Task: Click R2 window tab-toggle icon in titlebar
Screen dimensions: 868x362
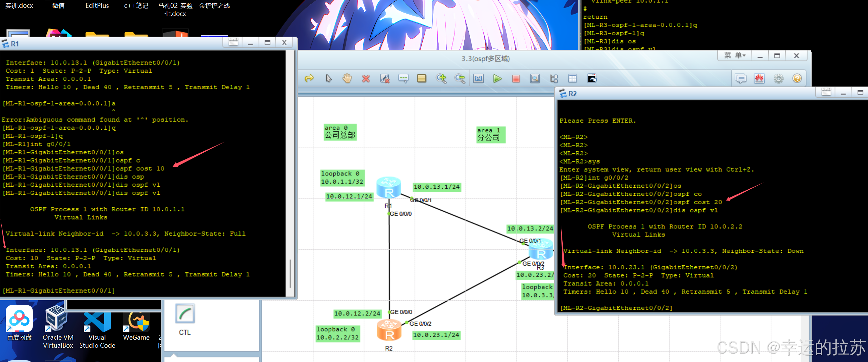Action: pyautogui.click(x=826, y=92)
